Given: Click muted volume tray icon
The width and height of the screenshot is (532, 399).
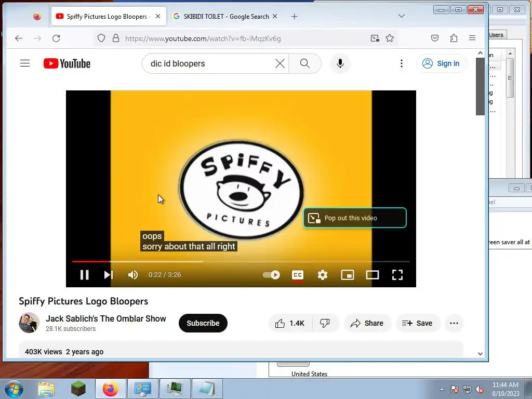Looking at the screenshot, I should pyautogui.click(x=480, y=390).
